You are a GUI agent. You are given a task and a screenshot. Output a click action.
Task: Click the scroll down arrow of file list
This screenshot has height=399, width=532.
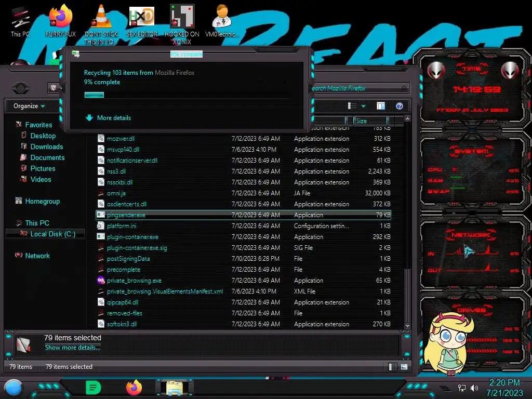[x=407, y=326]
